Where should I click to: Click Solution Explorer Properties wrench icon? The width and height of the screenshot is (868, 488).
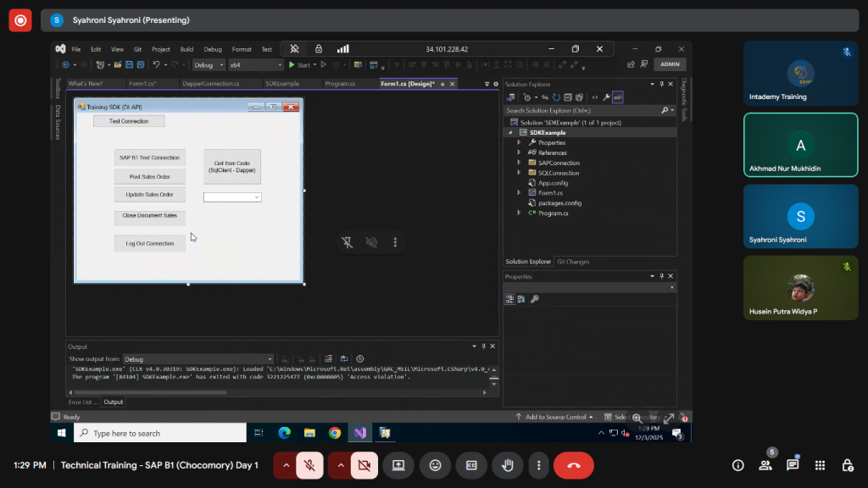606,97
